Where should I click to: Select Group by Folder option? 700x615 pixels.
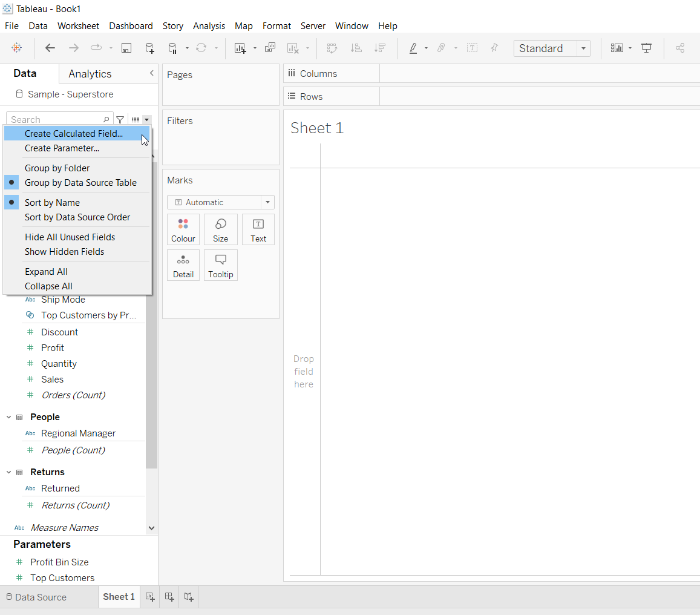click(x=57, y=168)
